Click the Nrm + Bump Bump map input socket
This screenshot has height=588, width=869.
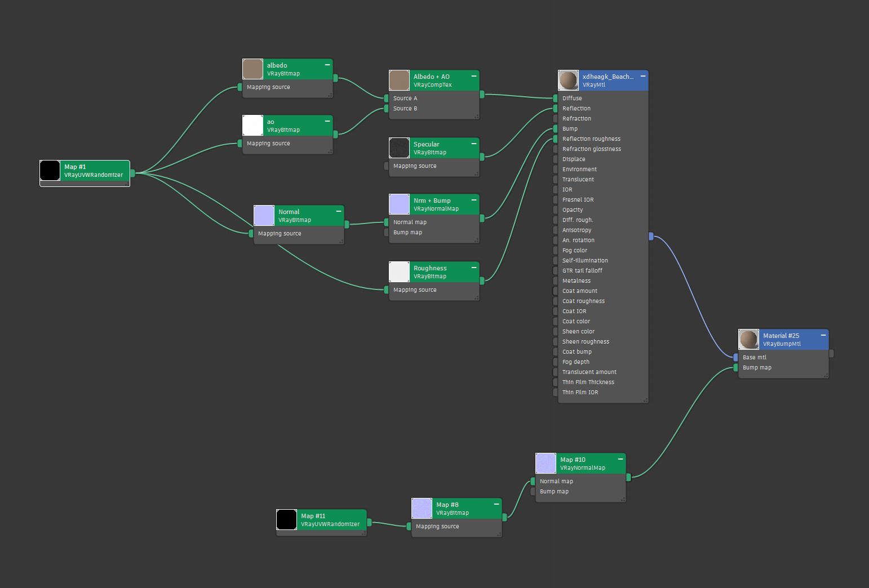pos(386,232)
